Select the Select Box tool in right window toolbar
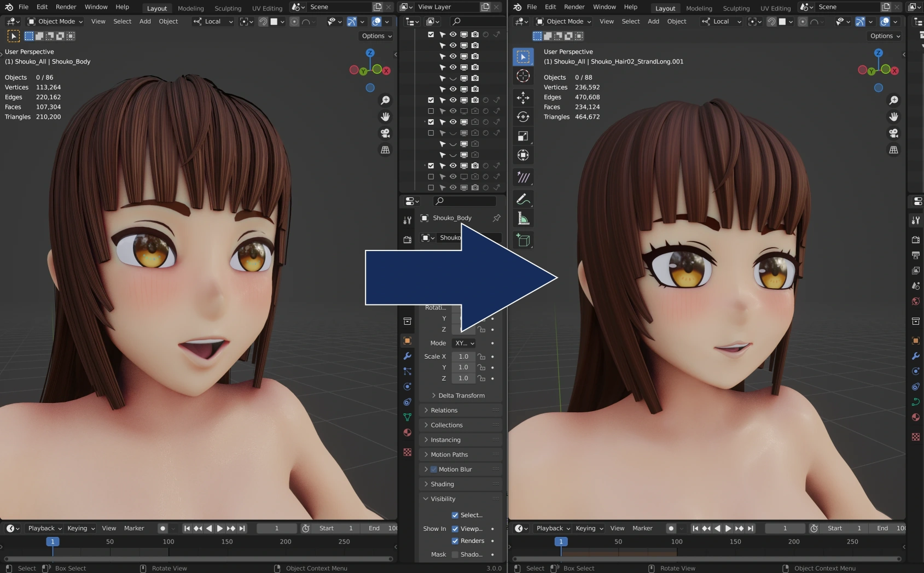Viewport: 924px width, 573px height. pyautogui.click(x=523, y=57)
